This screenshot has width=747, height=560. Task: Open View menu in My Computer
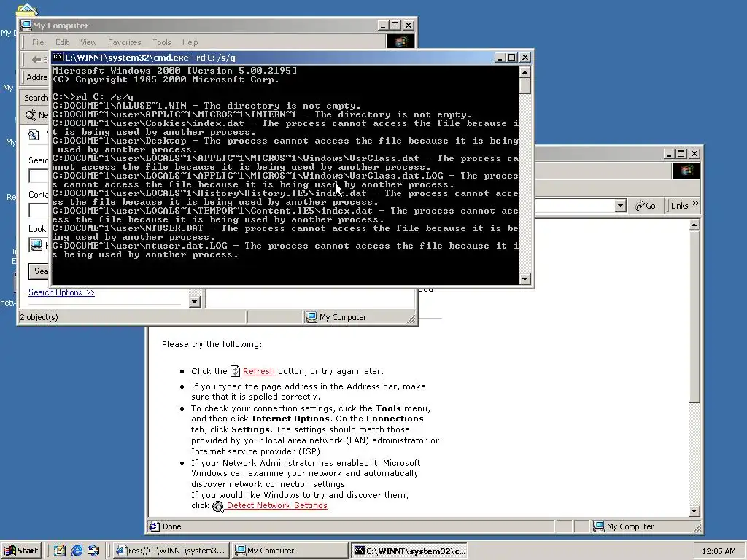click(88, 42)
